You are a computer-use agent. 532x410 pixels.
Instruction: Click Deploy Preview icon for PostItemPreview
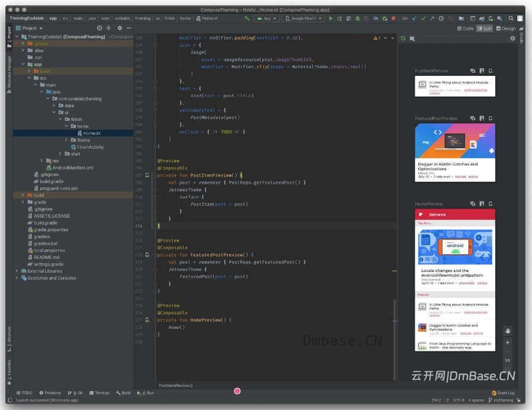pos(490,71)
